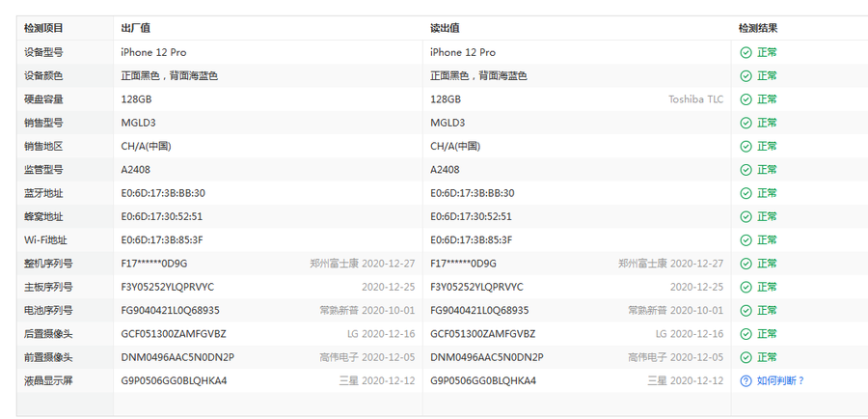Click the green check icon in 主板序列号 row
This screenshot has height=419, width=868.
coord(746,287)
